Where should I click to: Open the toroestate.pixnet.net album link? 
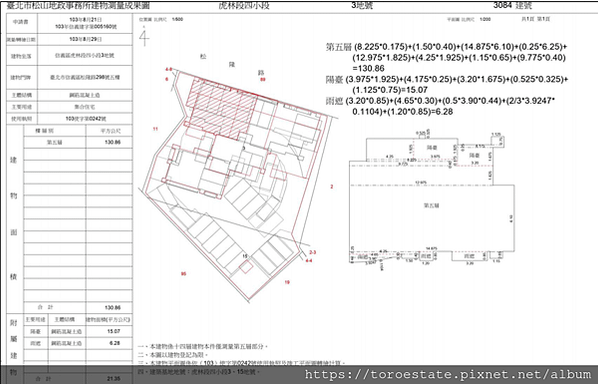(x=447, y=374)
